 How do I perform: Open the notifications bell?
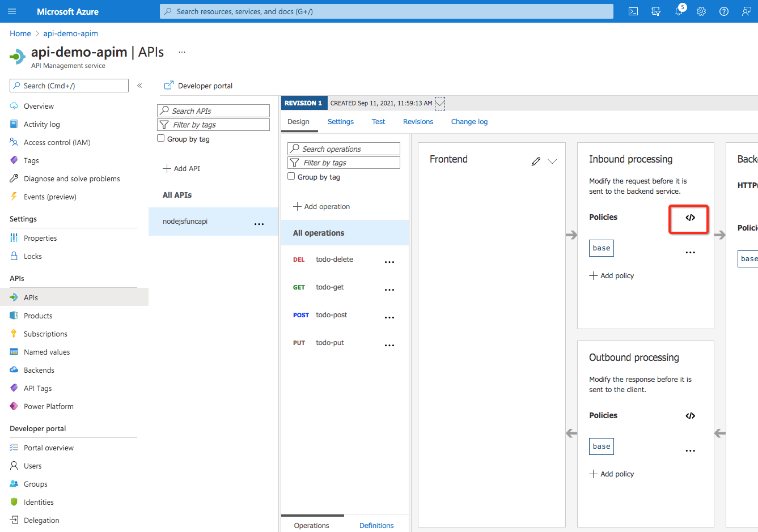pos(679,11)
